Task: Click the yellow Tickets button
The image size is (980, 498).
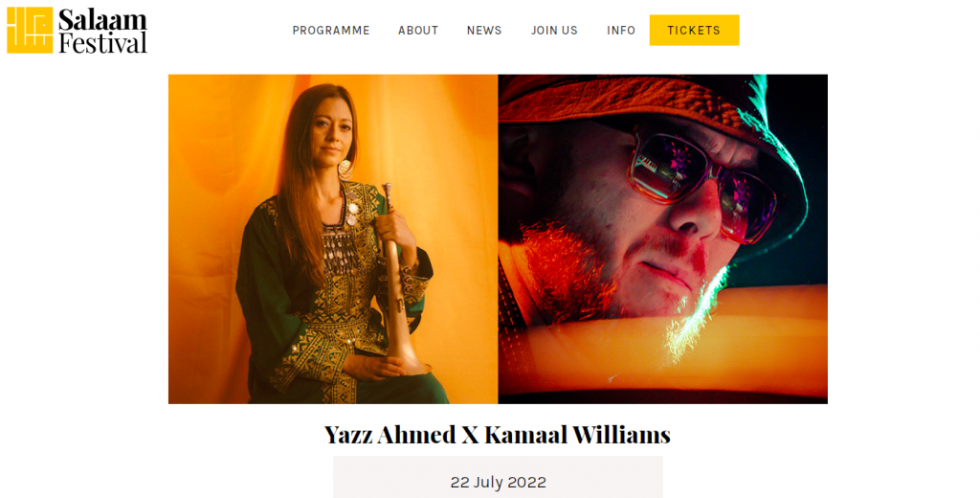Action: (x=694, y=30)
